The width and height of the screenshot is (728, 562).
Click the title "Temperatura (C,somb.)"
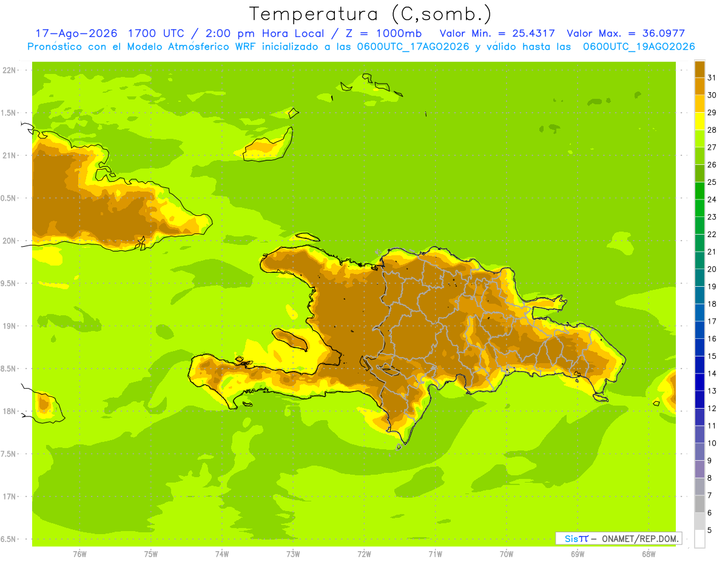coord(371,14)
